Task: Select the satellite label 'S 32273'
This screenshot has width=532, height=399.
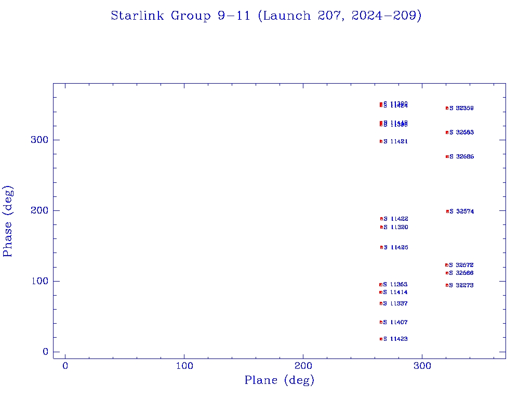Action: tap(461, 285)
